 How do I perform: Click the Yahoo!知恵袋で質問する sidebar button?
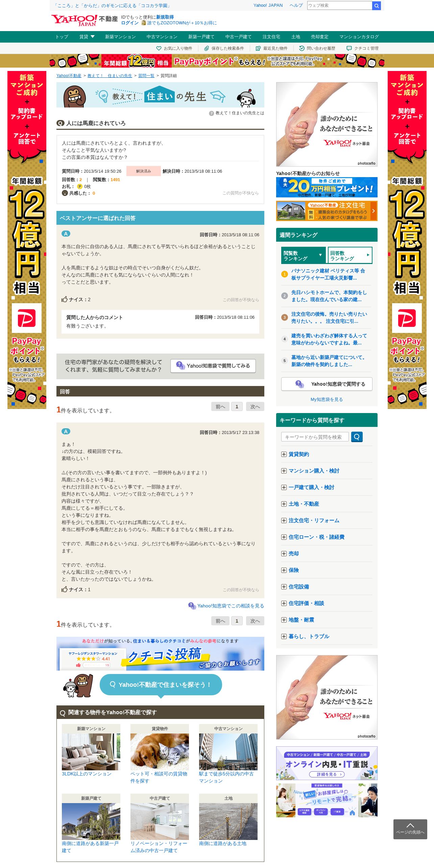point(327,384)
